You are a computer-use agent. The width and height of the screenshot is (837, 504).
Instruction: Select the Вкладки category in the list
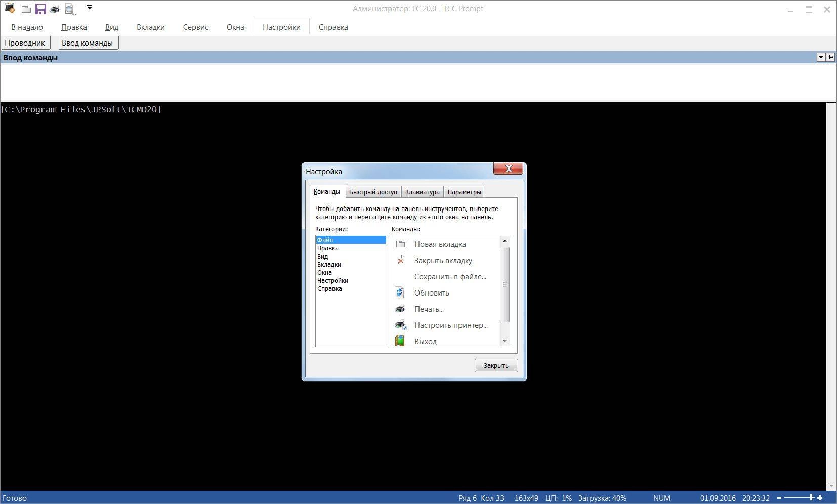[x=351, y=264]
